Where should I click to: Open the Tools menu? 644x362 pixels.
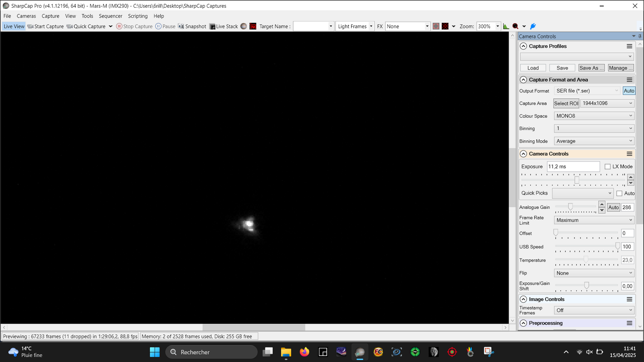pos(87,16)
